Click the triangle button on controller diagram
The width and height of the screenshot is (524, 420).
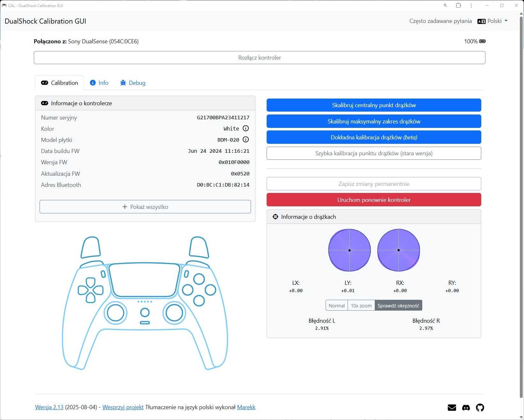pyautogui.click(x=199, y=279)
